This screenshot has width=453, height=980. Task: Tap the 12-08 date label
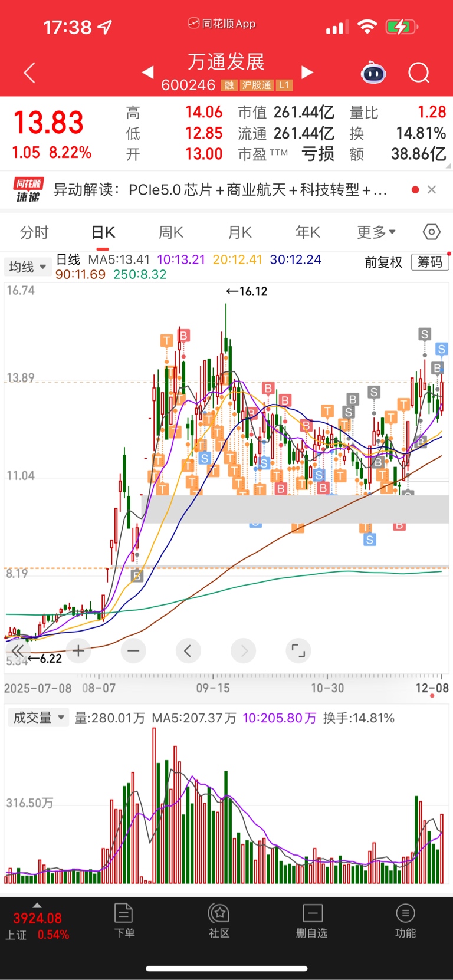[x=432, y=688]
